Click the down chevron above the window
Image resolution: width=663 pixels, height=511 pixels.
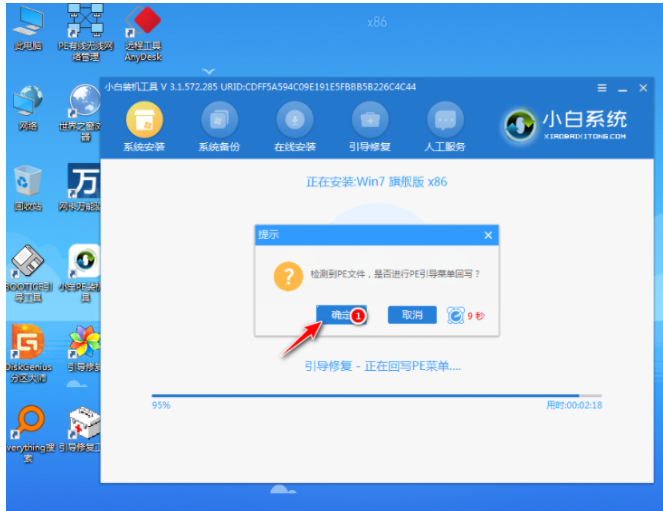208,71
